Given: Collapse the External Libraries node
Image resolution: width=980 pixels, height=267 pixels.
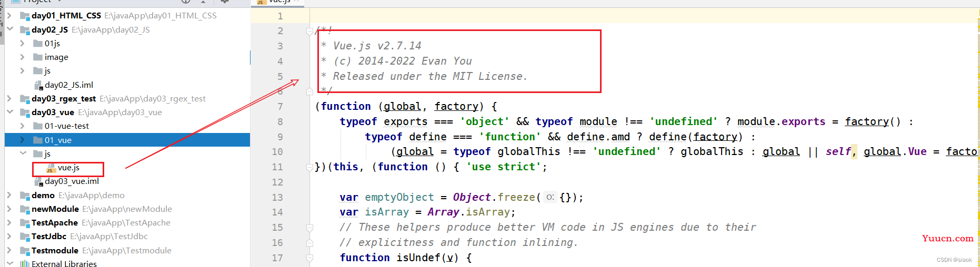Looking at the screenshot, I should [9, 263].
